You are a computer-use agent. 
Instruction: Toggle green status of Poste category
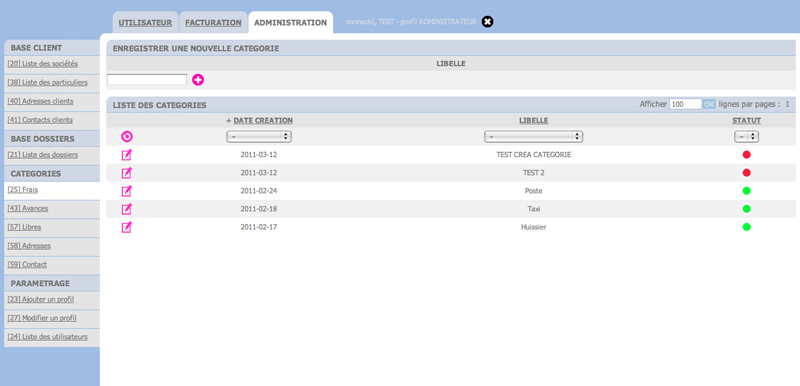tap(746, 191)
